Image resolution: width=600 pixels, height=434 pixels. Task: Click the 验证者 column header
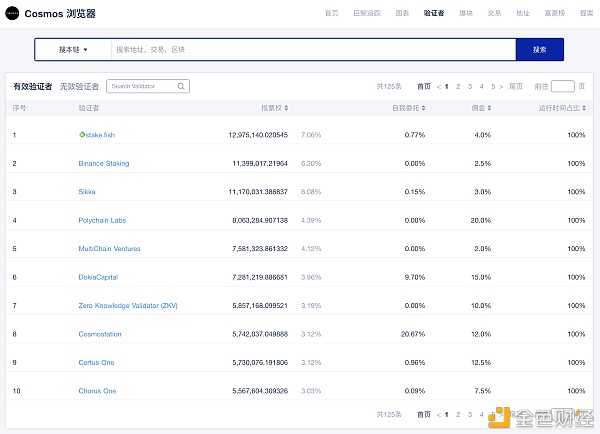pos(89,108)
